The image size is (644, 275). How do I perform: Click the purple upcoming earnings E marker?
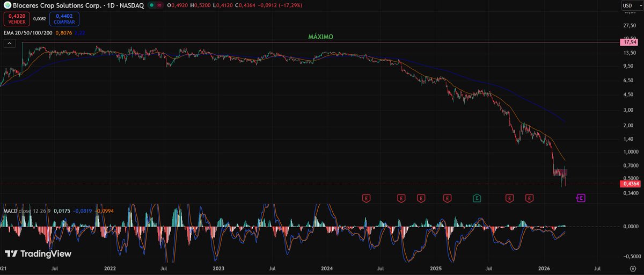[581, 198]
